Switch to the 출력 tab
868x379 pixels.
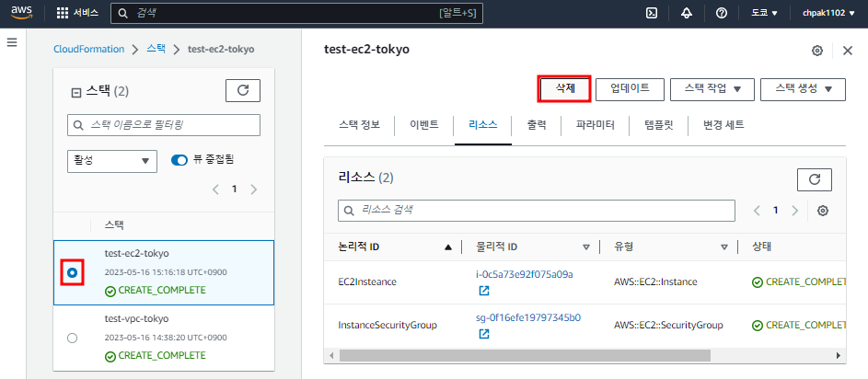point(537,125)
